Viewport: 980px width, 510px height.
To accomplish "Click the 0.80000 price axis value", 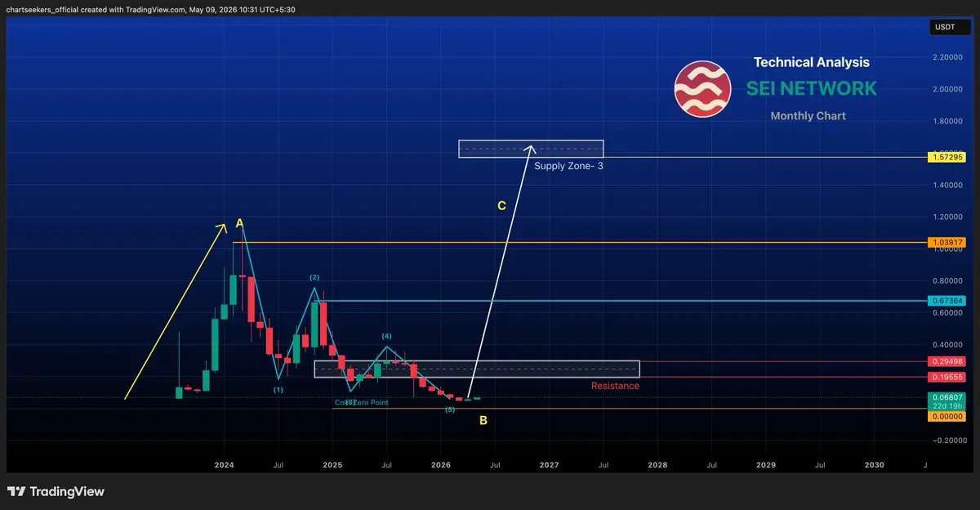I will [x=947, y=281].
